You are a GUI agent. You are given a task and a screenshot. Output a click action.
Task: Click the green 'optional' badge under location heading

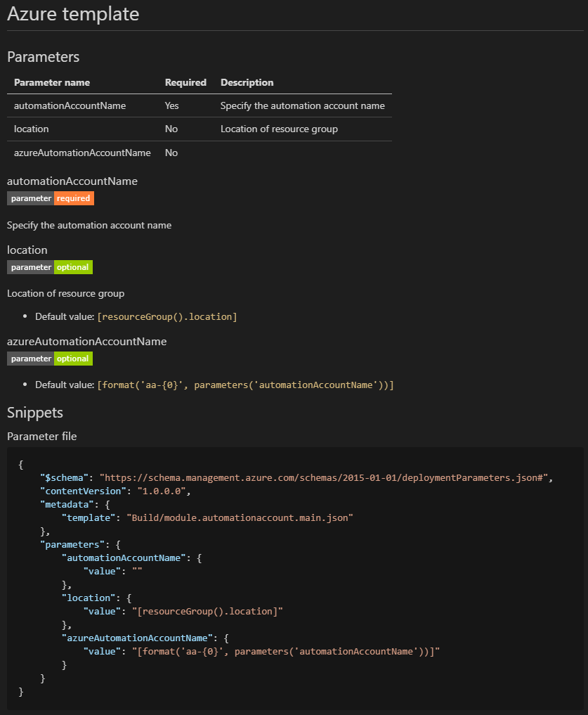(x=73, y=267)
